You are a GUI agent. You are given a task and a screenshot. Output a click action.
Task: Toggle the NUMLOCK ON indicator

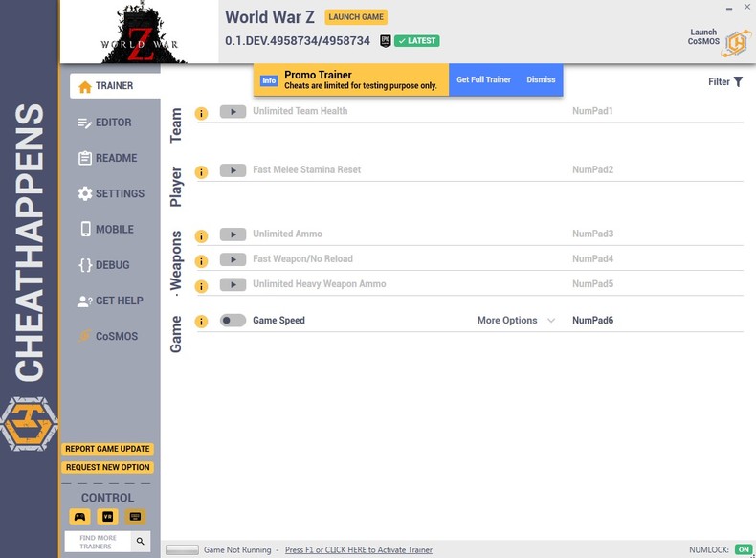[744, 549]
